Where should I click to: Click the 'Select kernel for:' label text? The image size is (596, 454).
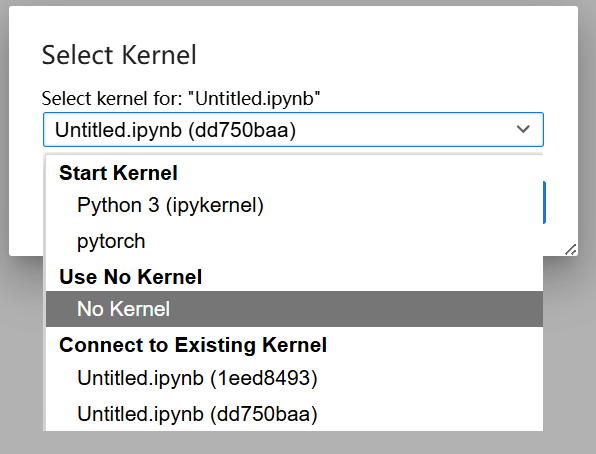pos(112,98)
